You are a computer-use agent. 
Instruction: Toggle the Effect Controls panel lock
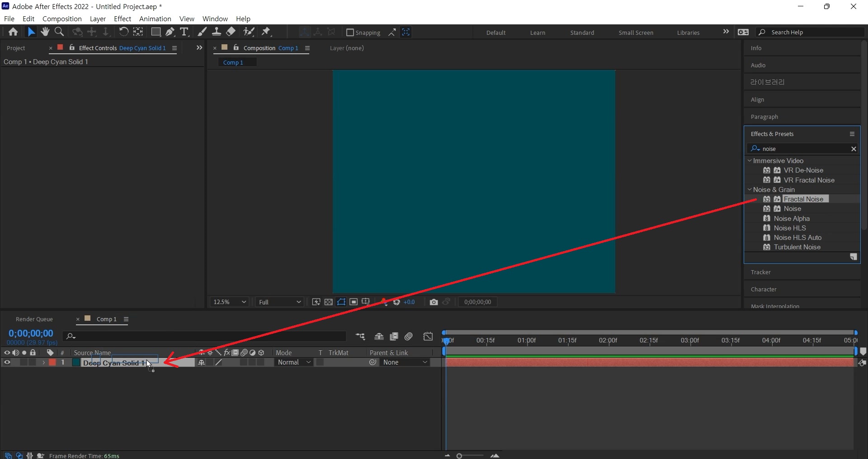(x=72, y=47)
